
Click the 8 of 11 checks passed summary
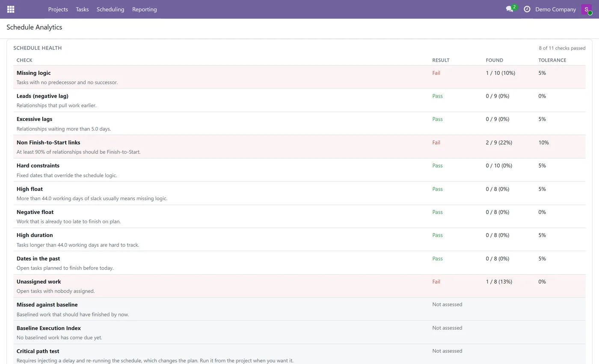(562, 48)
